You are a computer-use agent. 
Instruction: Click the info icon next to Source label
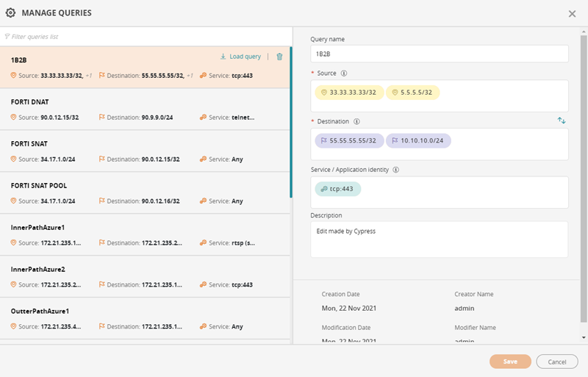click(344, 73)
